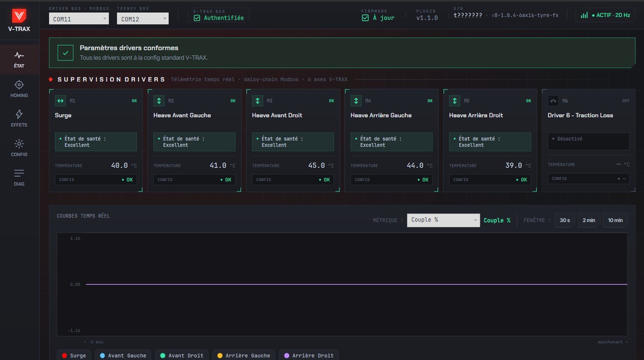Click the plugin version v1.1.0
The width and height of the screenshot is (644, 360).
(427, 18)
